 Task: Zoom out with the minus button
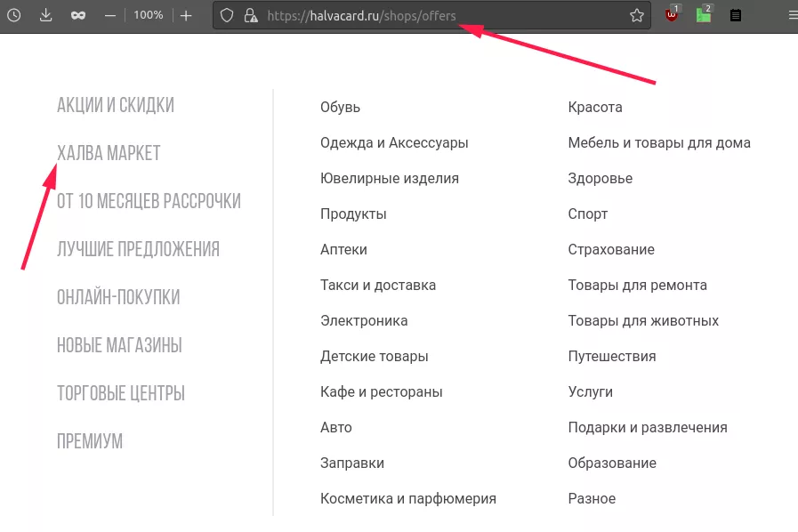[110, 15]
